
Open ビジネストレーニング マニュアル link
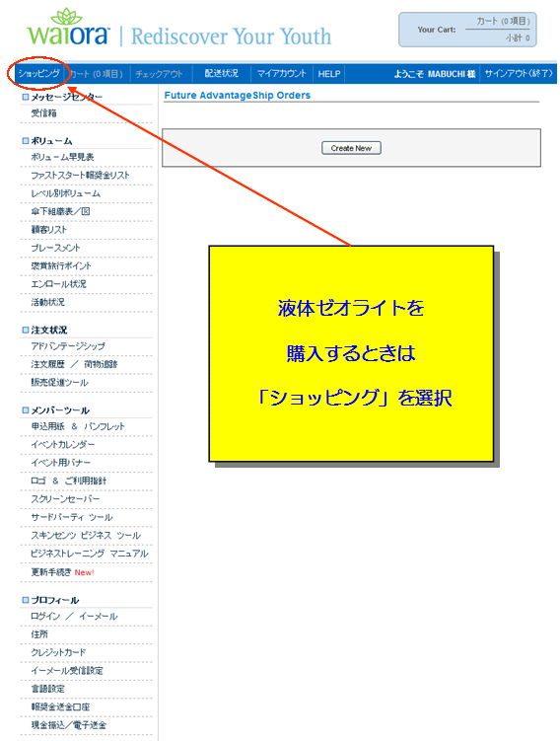(x=90, y=554)
